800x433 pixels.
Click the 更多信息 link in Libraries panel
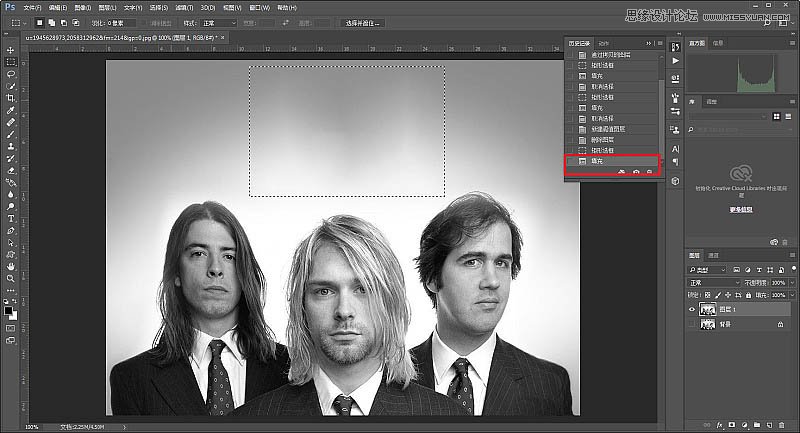coord(740,210)
